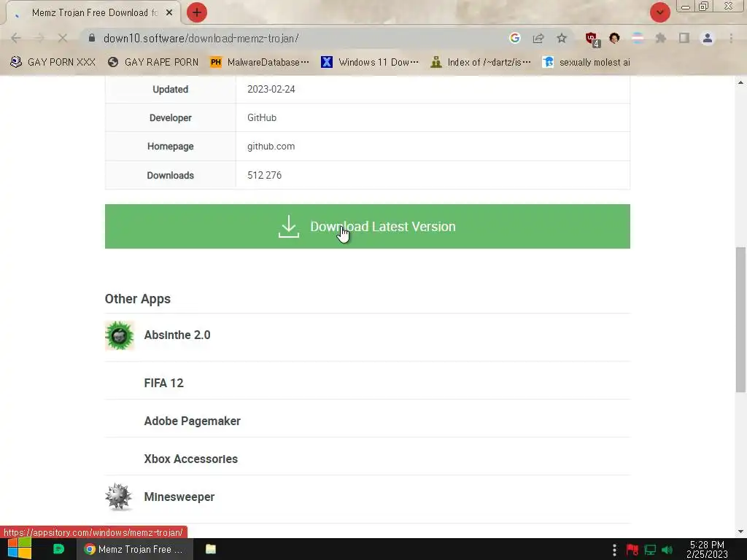Bookmark this page with the star icon
Image resolution: width=747 pixels, height=560 pixels.
[562, 38]
